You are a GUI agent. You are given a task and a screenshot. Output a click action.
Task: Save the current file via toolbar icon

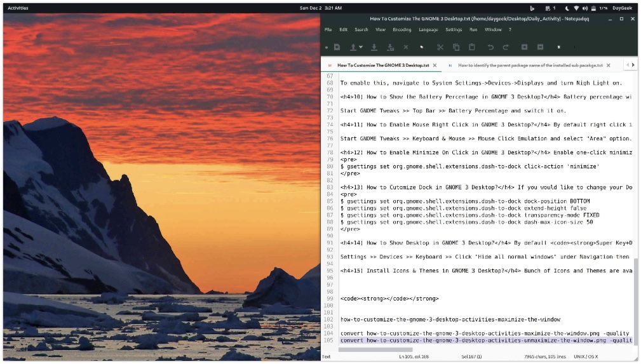[374, 47]
